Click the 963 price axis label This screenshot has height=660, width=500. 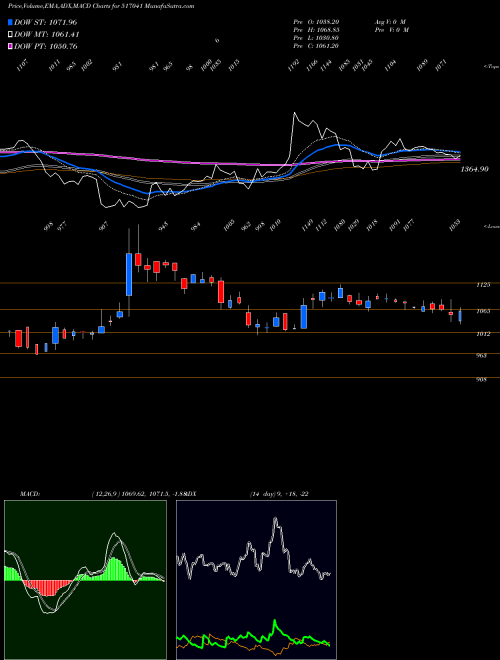point(481,355)
